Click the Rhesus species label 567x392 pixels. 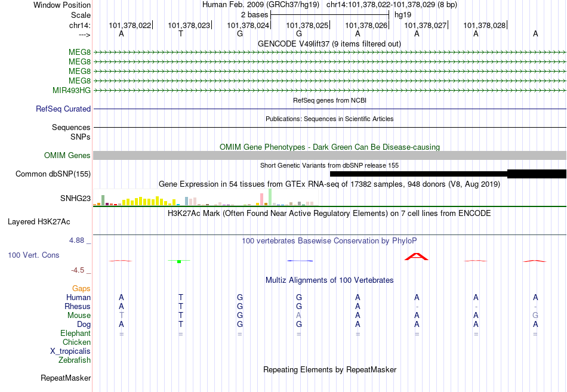[x=78, y=306]
